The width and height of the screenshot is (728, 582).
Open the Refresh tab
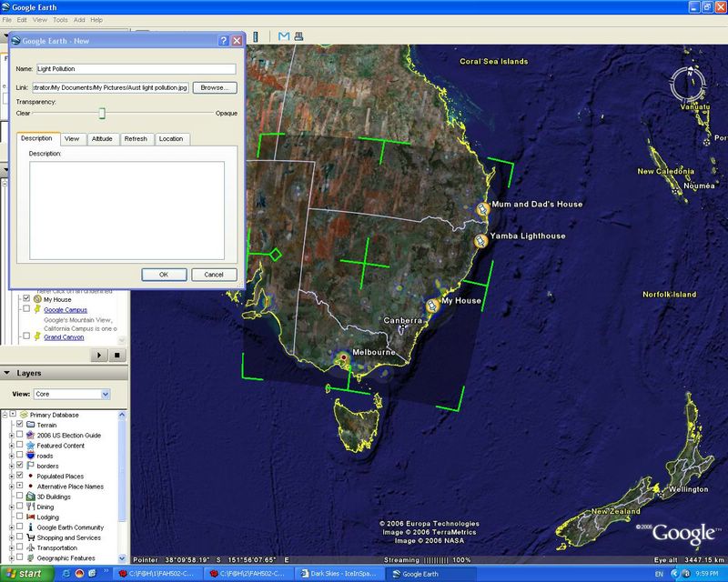tap(136, 139)
